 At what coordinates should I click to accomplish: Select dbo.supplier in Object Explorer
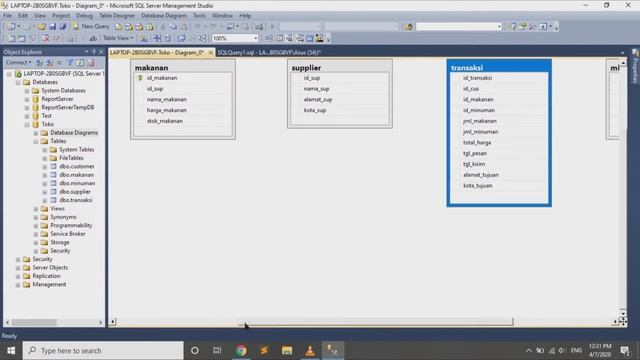tap(75, 191)
